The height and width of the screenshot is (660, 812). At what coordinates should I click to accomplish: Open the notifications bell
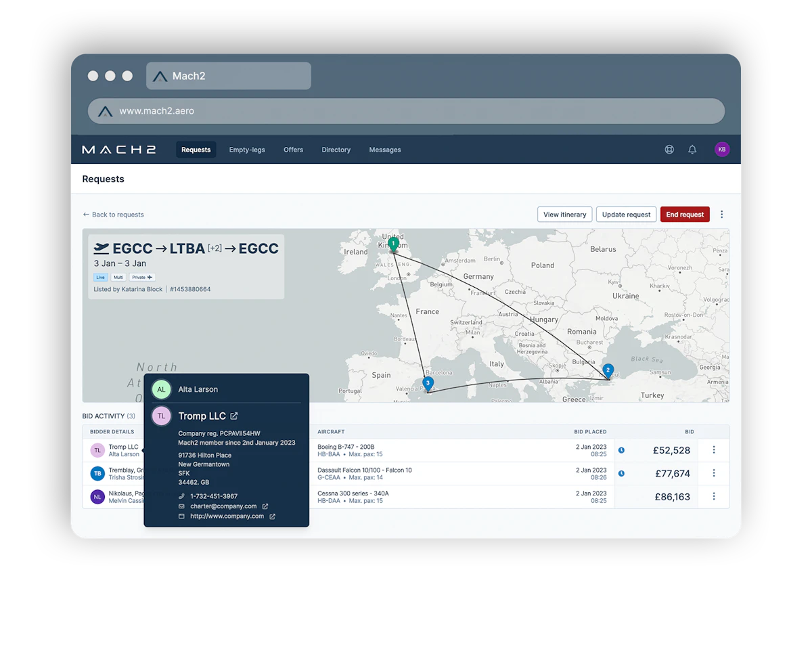pyautogui.click(x=692, y=150)
